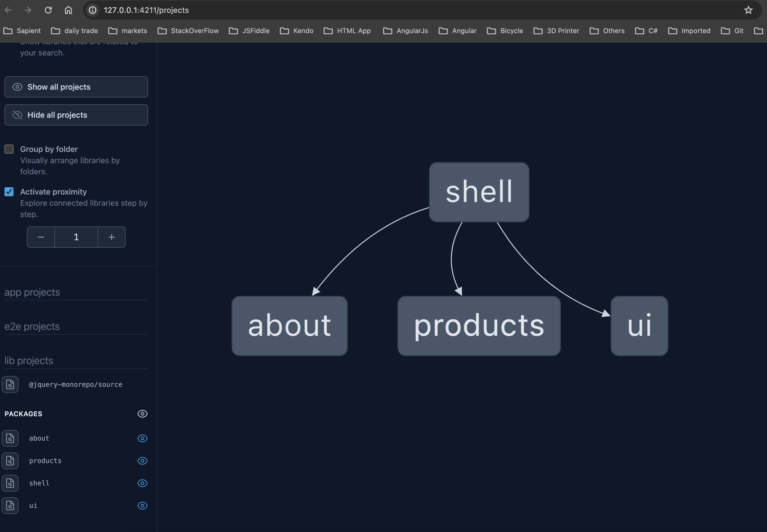Select ui in the packages list
This screenshot has width=767, height=532.
pos(33,506)
